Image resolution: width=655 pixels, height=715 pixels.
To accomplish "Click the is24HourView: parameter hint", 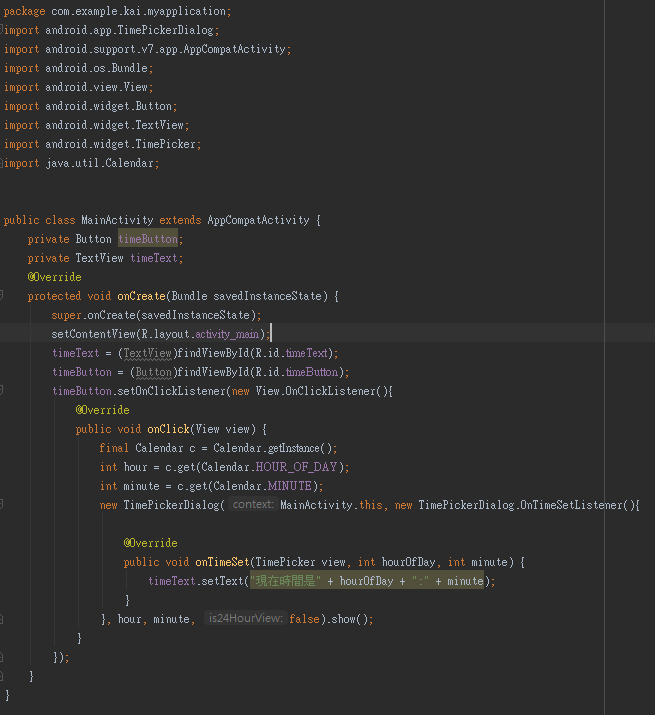I will click(x=245, y=619).
